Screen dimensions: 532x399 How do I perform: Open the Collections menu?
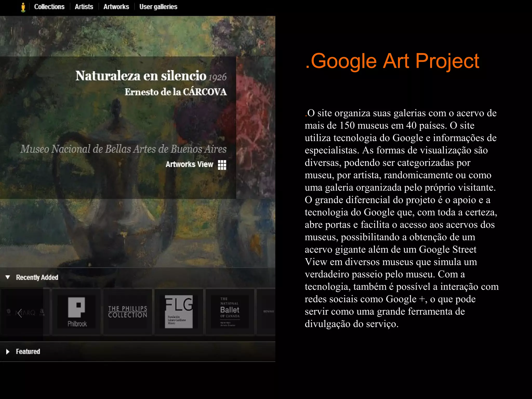49,7
